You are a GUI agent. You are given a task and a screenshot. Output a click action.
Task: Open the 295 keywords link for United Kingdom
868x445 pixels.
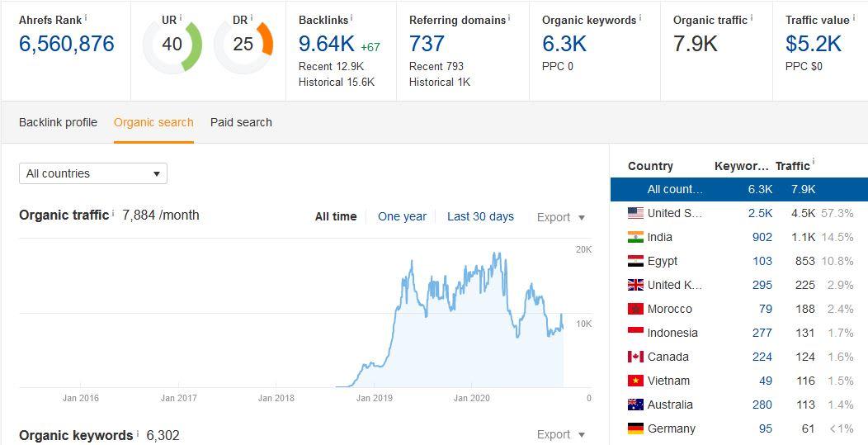tap(762, 285)
